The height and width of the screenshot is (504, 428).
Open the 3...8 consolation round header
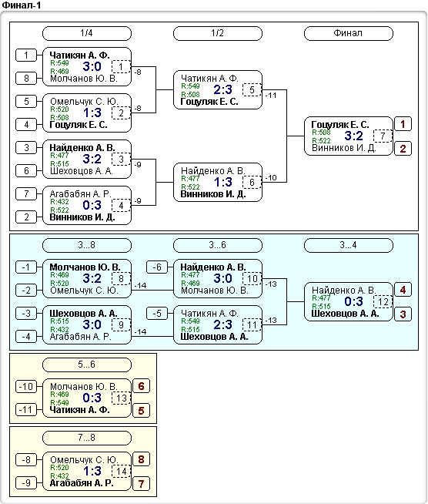point(87,245)
